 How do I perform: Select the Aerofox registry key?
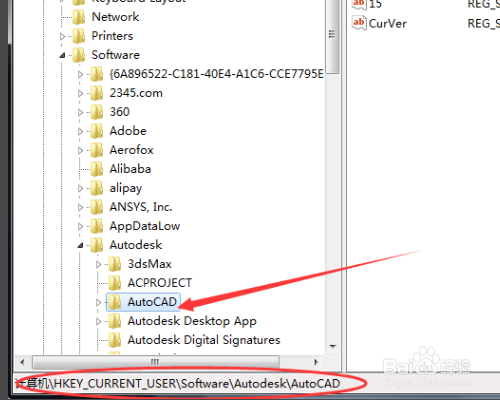131,150
